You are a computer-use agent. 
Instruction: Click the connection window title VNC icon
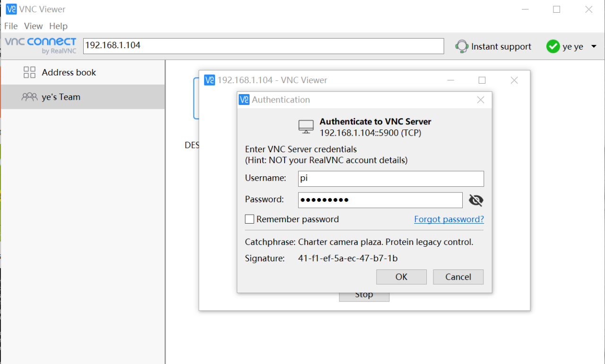(x=209, y=80)
